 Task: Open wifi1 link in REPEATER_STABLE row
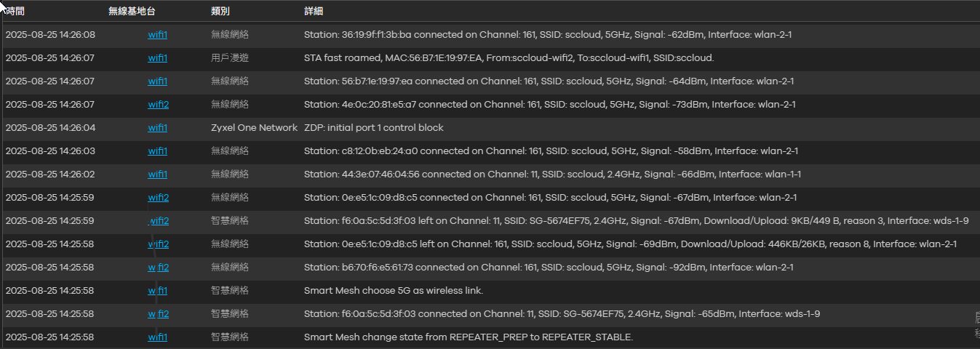pos(158,337)
